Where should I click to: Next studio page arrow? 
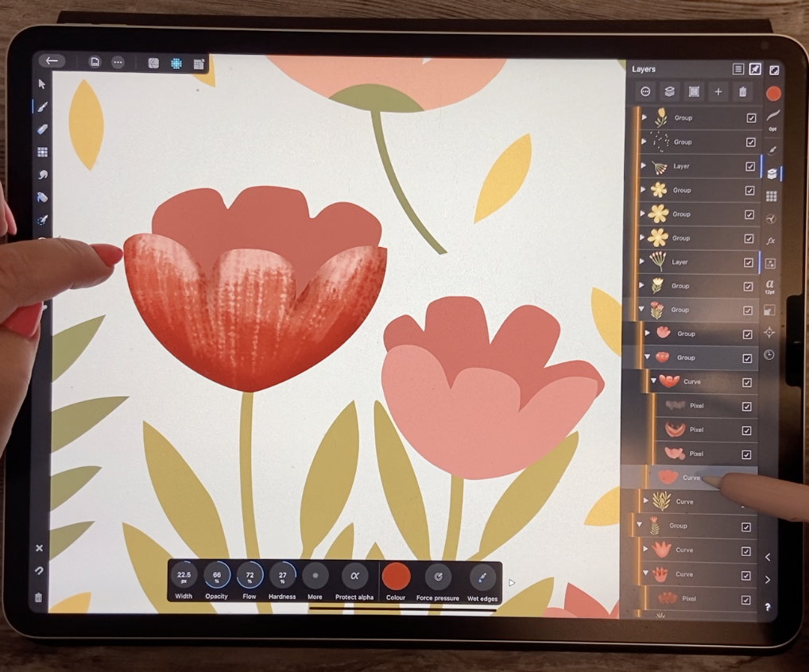click(768, 580)
